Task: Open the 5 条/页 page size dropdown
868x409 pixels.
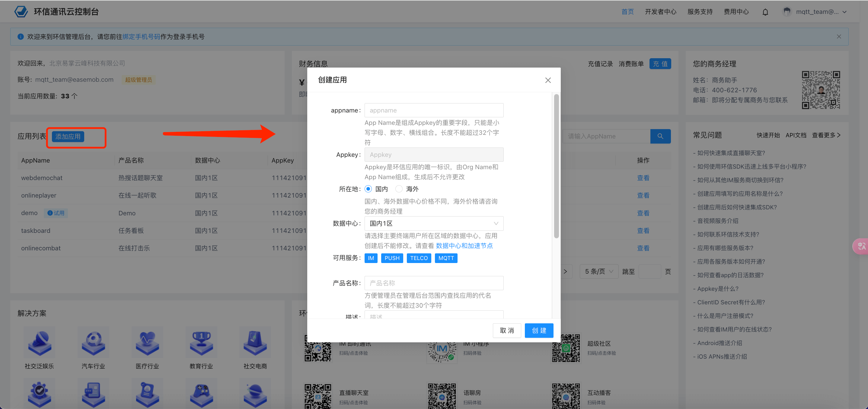Action: pos(599,272)
